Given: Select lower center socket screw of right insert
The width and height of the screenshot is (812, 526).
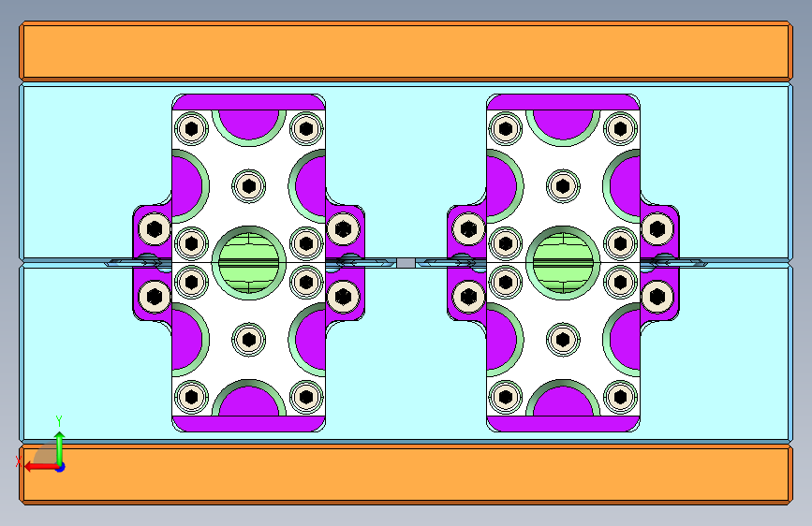Looking at the screenshot, I should coord(563,340).
